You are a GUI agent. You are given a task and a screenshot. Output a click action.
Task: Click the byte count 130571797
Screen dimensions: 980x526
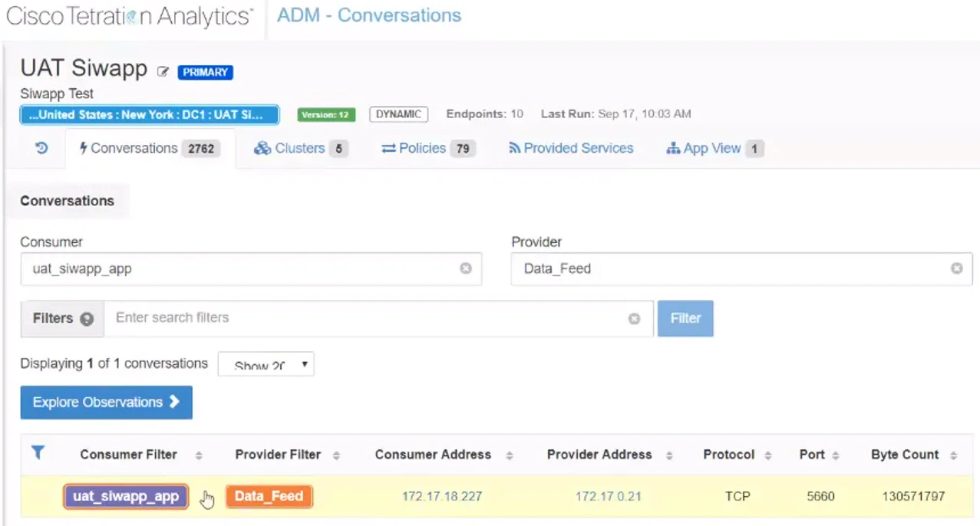tap(913, 496)
